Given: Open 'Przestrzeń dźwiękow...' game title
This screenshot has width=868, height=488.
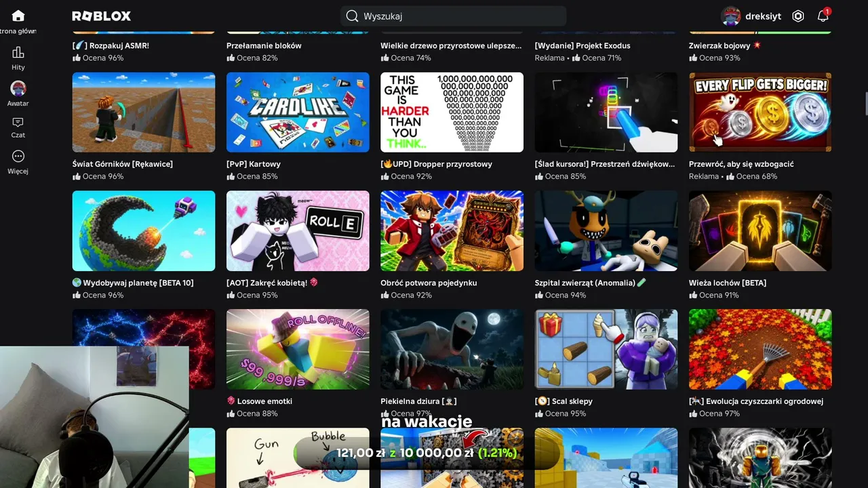Looking at the screenshot, I should coord(605,164).
